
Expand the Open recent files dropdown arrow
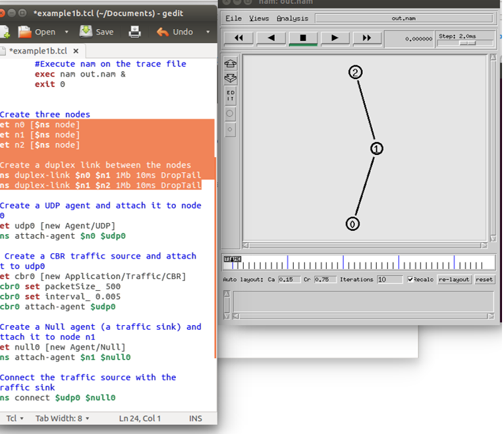(x=67, y=32)
